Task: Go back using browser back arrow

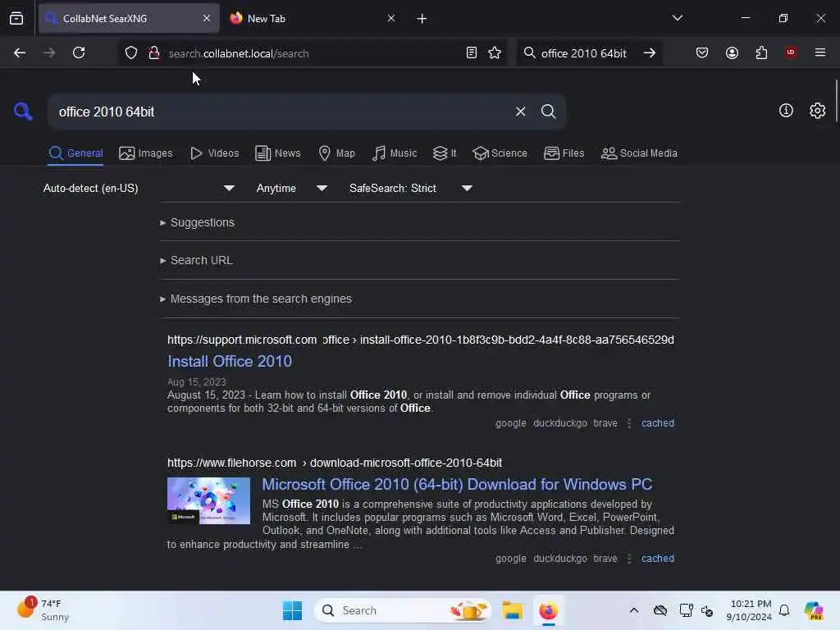Action: click(20, 52)
